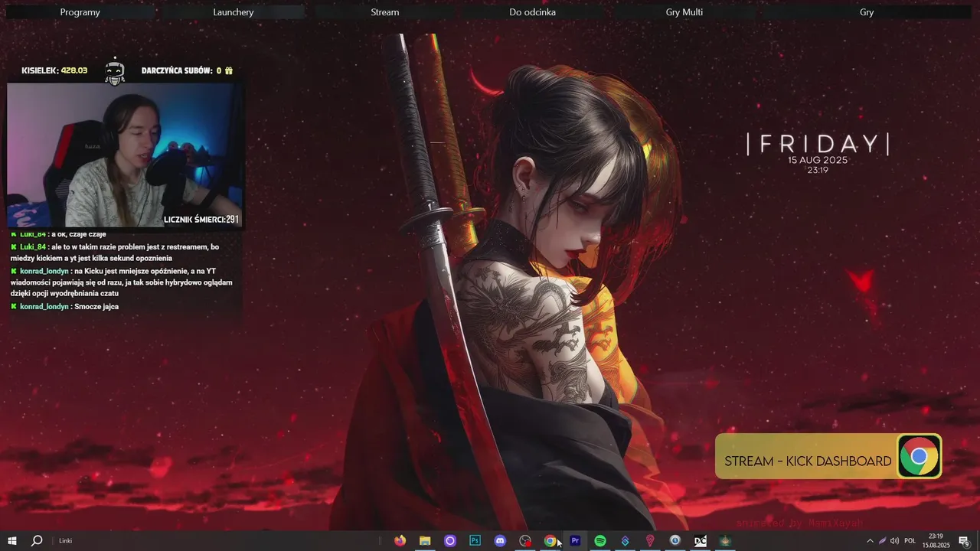Open the taskbar clock showing 23:19

coord(936,541)
